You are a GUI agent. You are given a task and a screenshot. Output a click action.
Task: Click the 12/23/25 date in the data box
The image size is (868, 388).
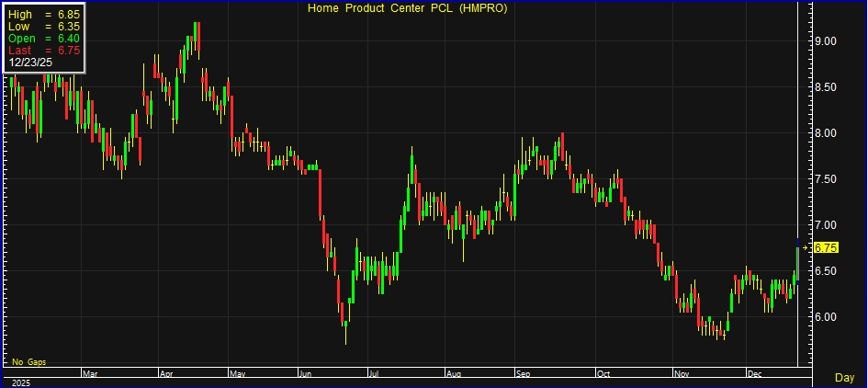tap(29, 63)
